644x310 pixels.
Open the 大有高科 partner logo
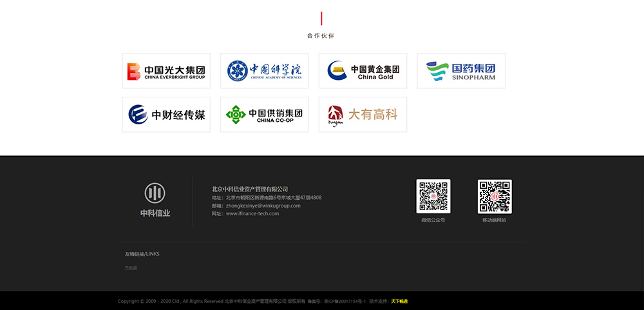coord(363,115)
